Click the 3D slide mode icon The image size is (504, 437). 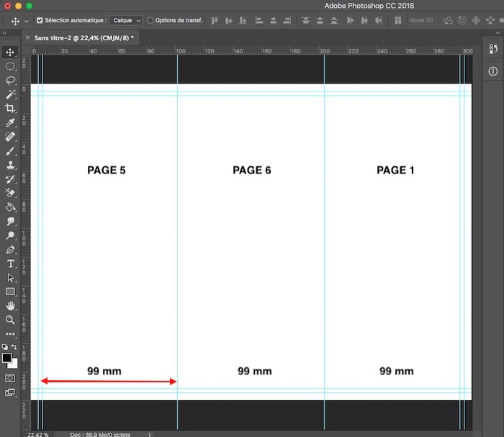[490, 21]
